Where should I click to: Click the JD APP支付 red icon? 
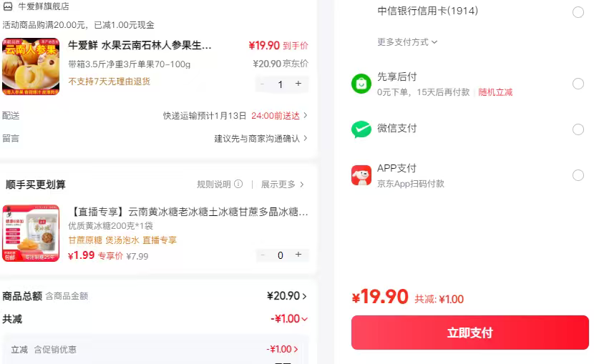pos(361,175)
